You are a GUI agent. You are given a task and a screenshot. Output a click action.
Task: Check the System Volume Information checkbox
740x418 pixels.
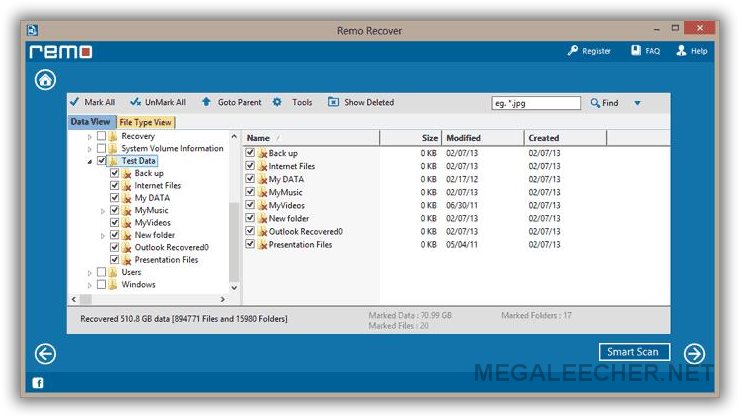click(101, 148)
